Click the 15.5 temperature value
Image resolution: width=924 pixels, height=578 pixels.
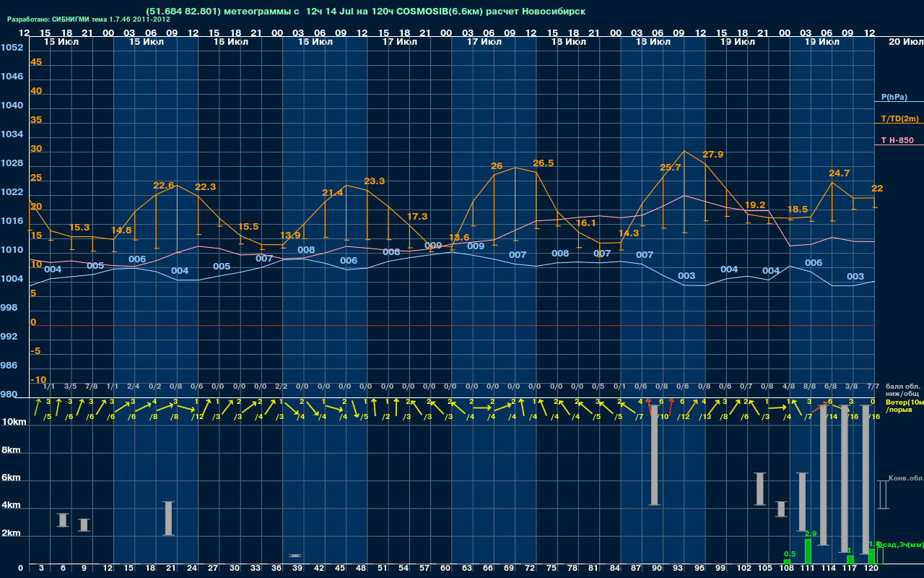pyautogui.click(x=248, y=227)
